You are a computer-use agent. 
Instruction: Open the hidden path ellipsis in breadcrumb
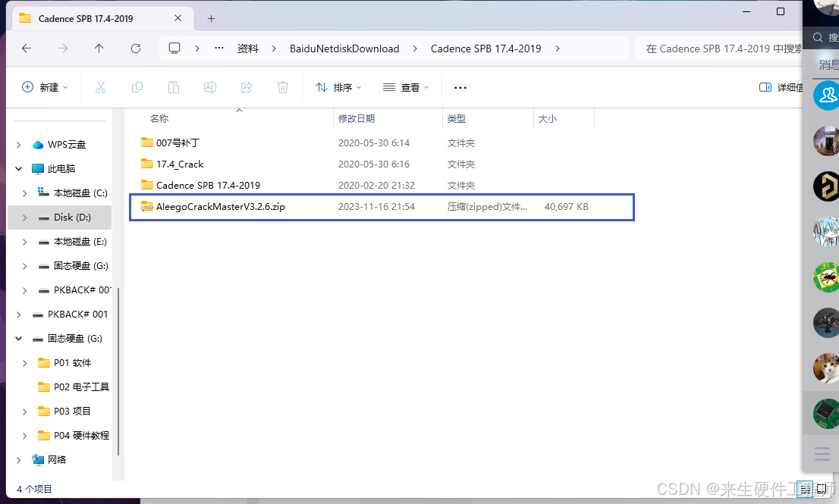pyautogui.click(x=218, y=48)
